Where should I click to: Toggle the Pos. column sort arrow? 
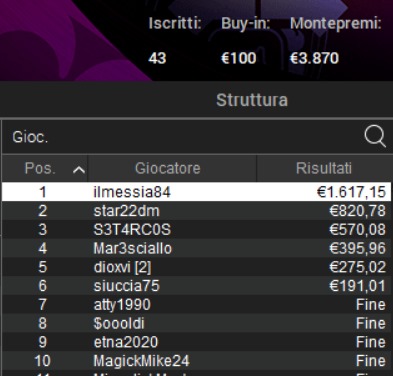(79, 170)
